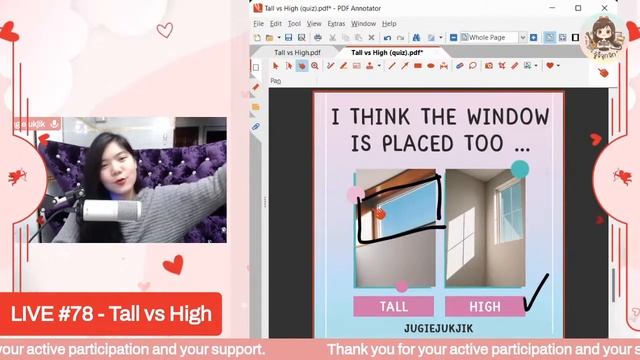This screenshot has width=640, height=360.
Task: Expand the Open recent files arrow
Action: (279, 38)
